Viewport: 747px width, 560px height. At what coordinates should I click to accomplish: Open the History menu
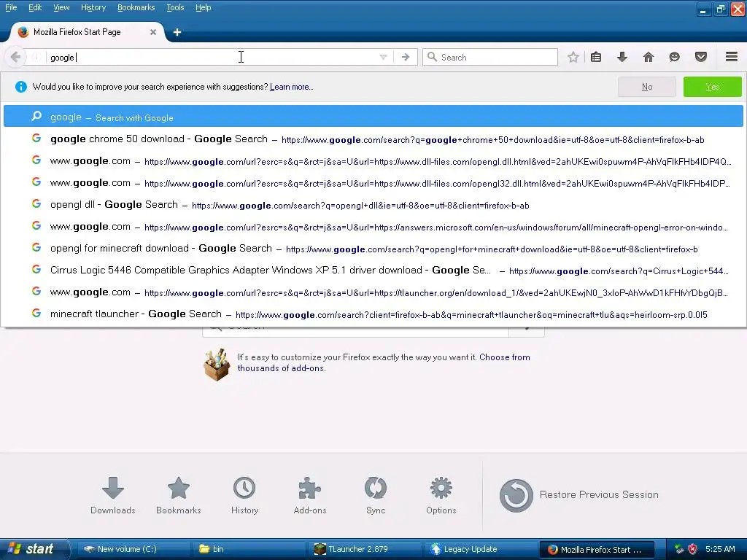[x=93, y=7]
